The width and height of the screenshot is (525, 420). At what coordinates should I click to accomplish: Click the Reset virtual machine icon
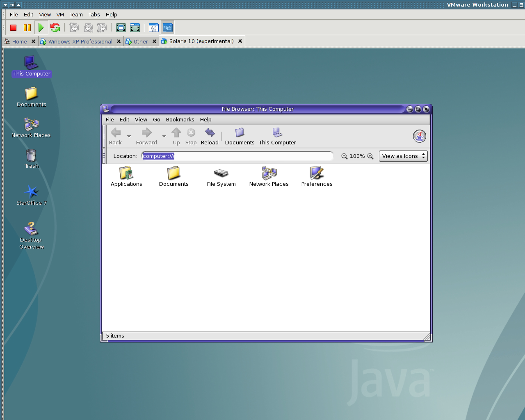(x=55, y=27)
